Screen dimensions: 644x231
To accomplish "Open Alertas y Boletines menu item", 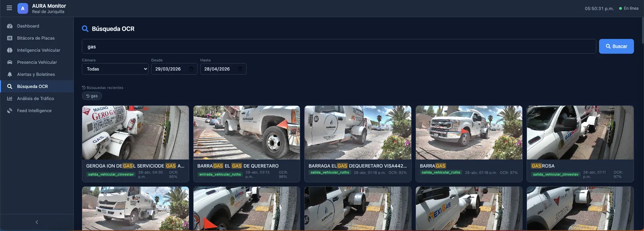I will (37, 75).
